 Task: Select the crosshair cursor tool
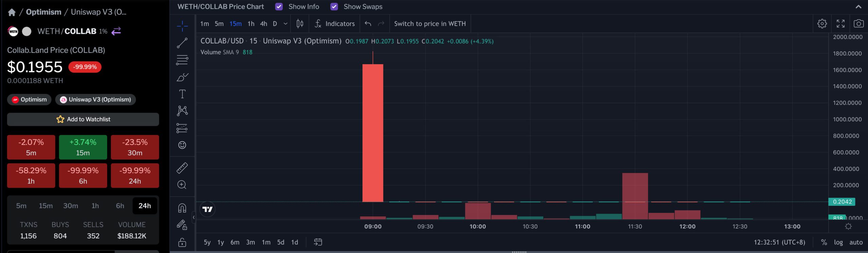[x=182, y=26]
